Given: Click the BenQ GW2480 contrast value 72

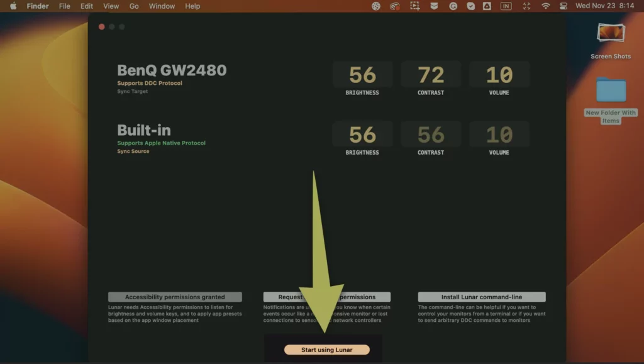Looking at the screenshot, I should click(x=431, y=75).
